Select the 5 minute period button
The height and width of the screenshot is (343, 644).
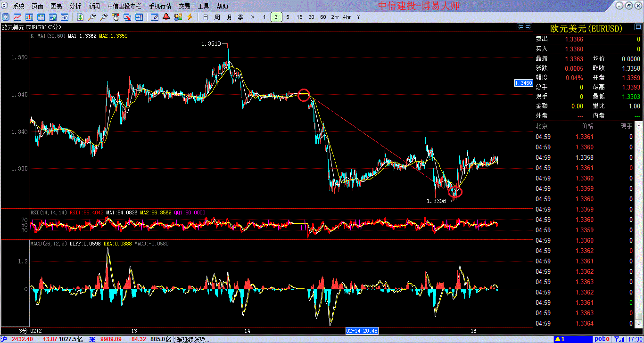pos(288,17)
